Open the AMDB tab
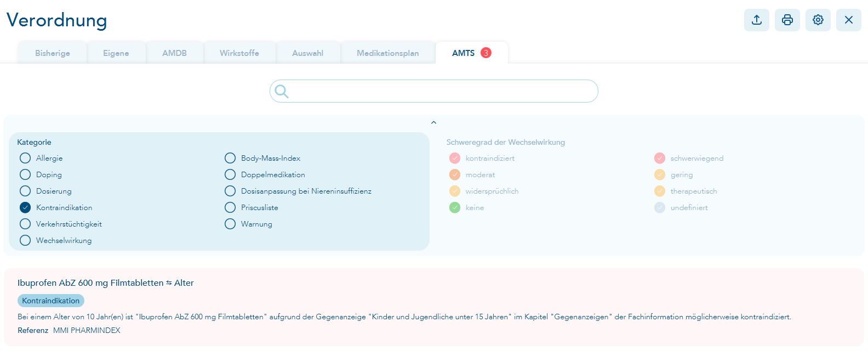The image size is (868, 356). [174, 53]
